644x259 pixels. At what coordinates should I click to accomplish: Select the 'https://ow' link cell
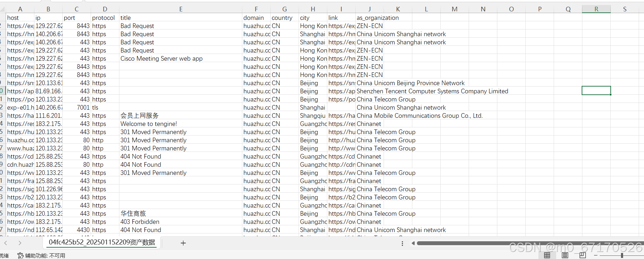341,222
